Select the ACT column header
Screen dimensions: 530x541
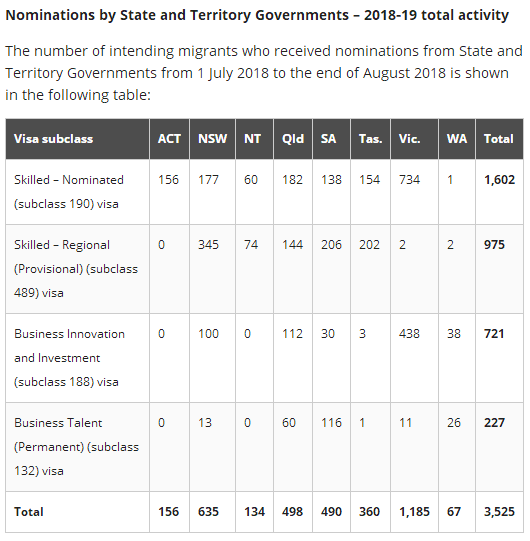169,139
